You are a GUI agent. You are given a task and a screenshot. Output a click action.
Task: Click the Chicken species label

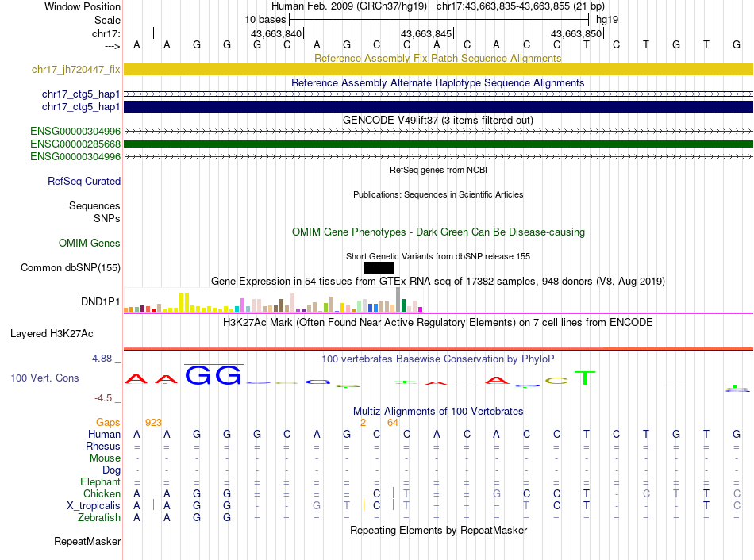click(x=102, y=493)
